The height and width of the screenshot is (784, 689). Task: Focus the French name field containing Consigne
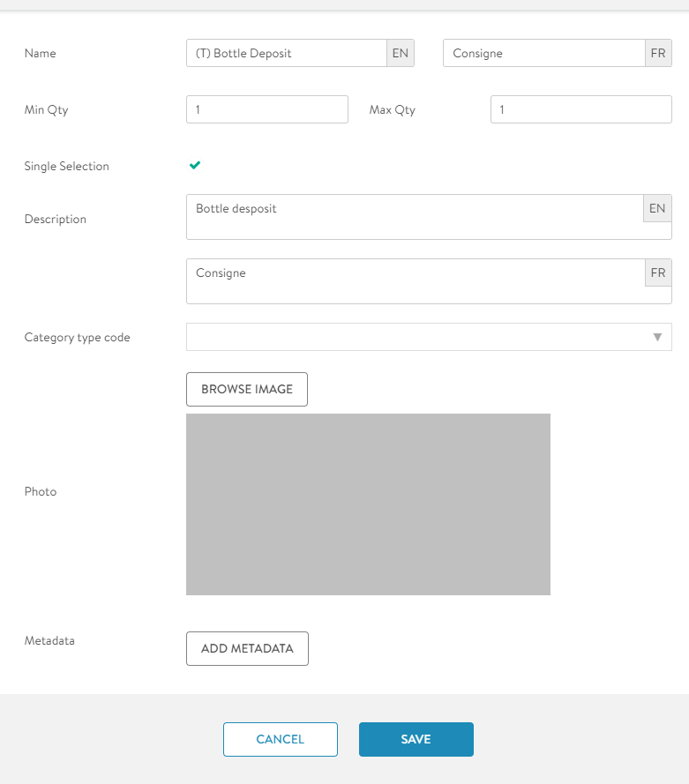tap(543, 53)
